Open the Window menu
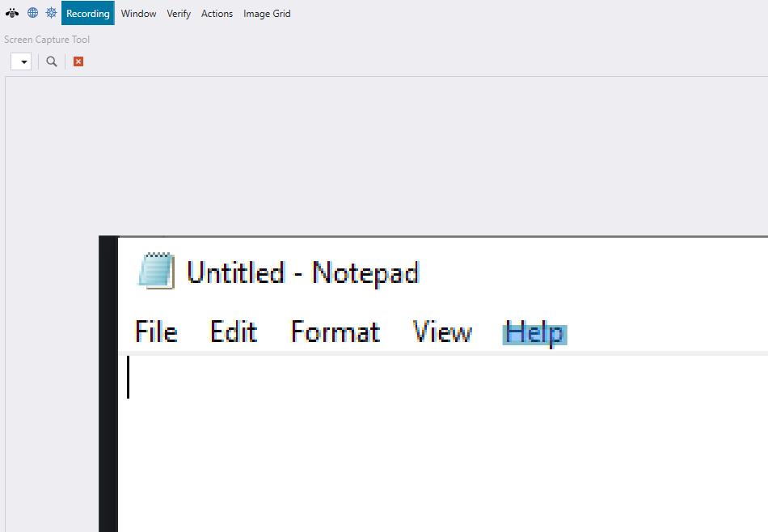Screen dimensions: 768x532 (x=138, y=14)
